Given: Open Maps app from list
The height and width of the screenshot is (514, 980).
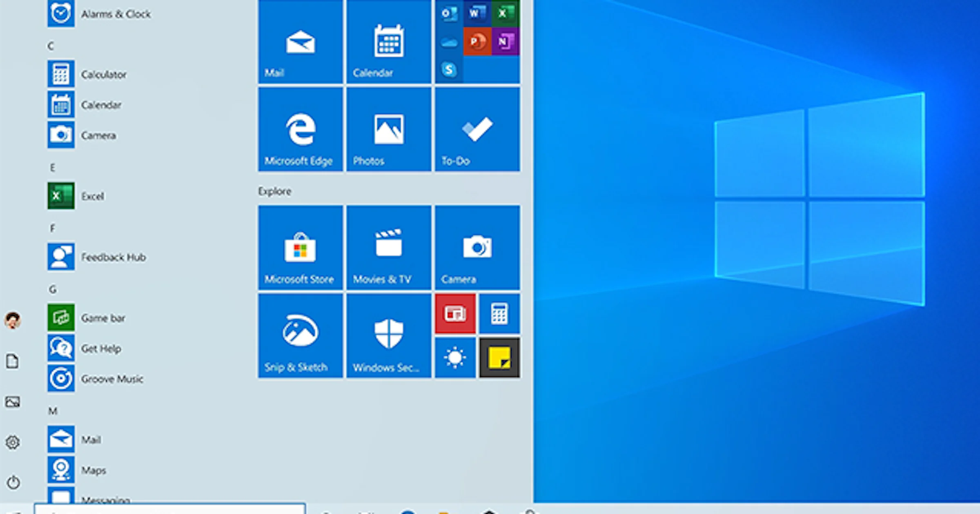Looking at the screenshot, I should (x=77, y=470).
